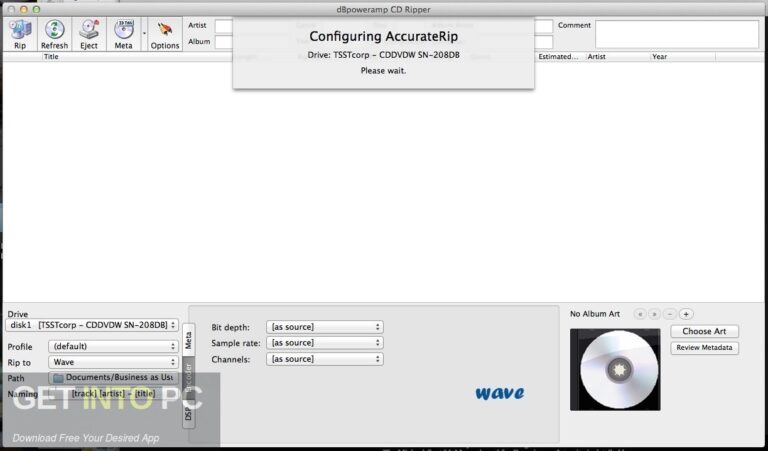This screenshot has width=768, height=451.
Task: Open the Drive selection dropdown
Action: click(x=92, y=325)
